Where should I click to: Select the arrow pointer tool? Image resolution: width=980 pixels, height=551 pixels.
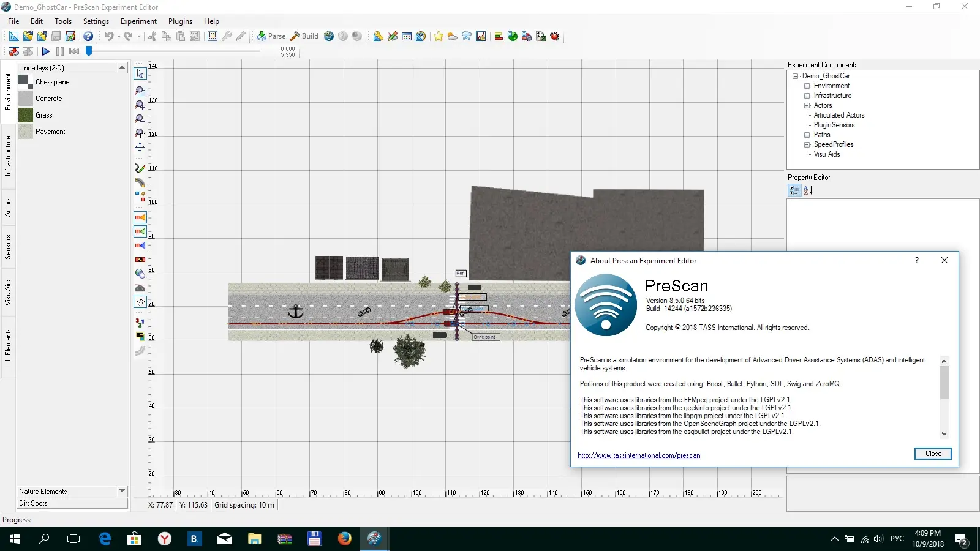click(x=140, y=73)
